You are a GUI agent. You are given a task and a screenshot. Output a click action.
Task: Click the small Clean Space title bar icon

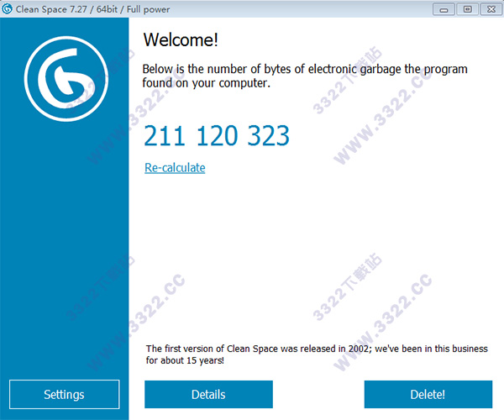click(x=7, y=8)
